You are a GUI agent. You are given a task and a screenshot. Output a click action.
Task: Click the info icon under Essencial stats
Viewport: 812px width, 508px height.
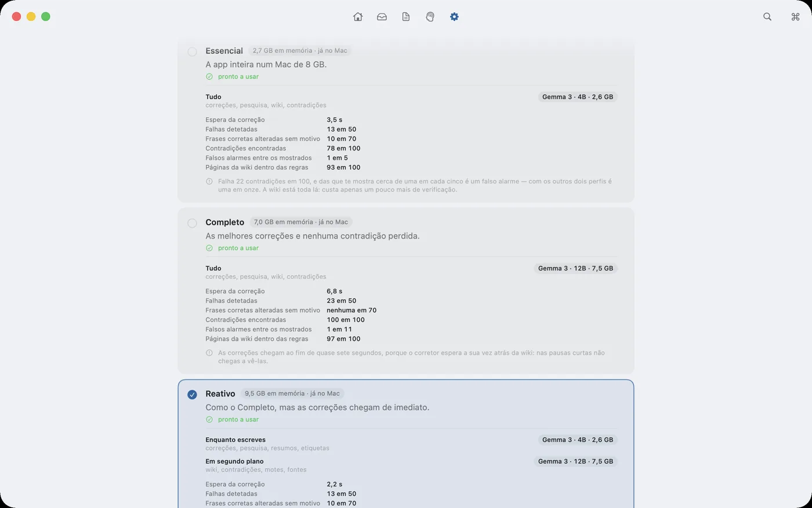pyautogui.click(x=209, y=181)
